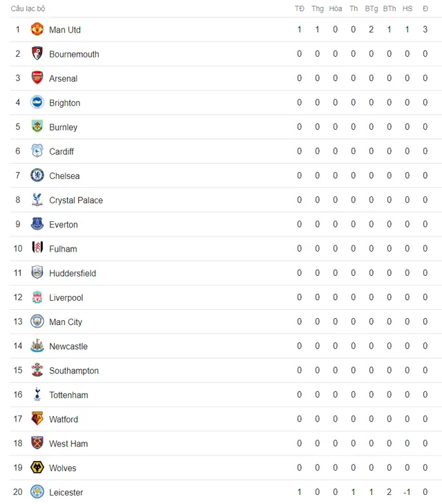The height and width of the screenshot is (504, 442).
Task: Select the Crystal Palace eagle crest
Action: [37, 200]
